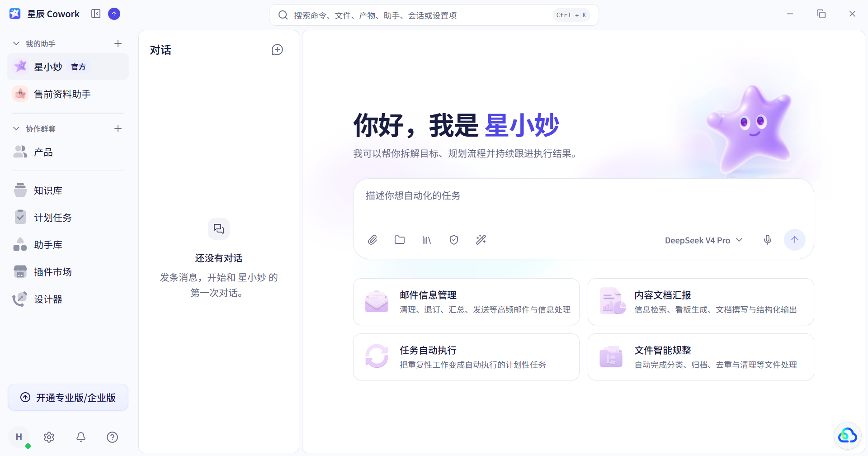Viewport: 868px width, 456px height.
Task: Click 开通专业版/企业版 button
Action: coord(68,398)
